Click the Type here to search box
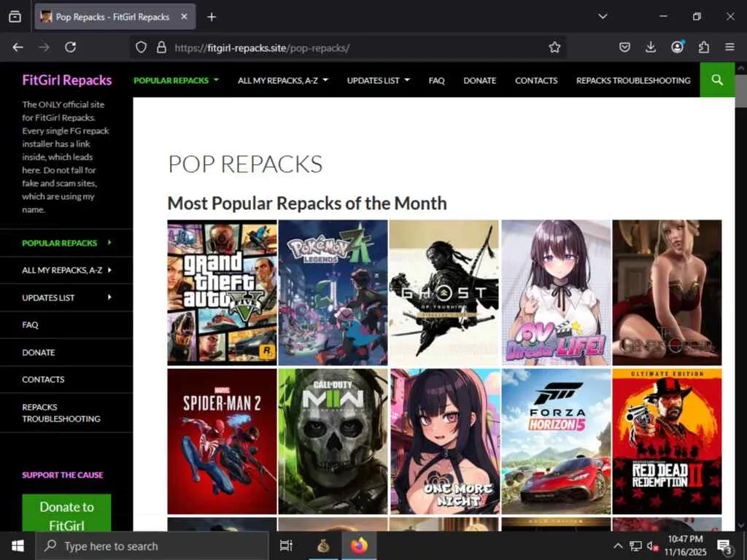Viewport: 747px width, 560px height. [152, 546]
